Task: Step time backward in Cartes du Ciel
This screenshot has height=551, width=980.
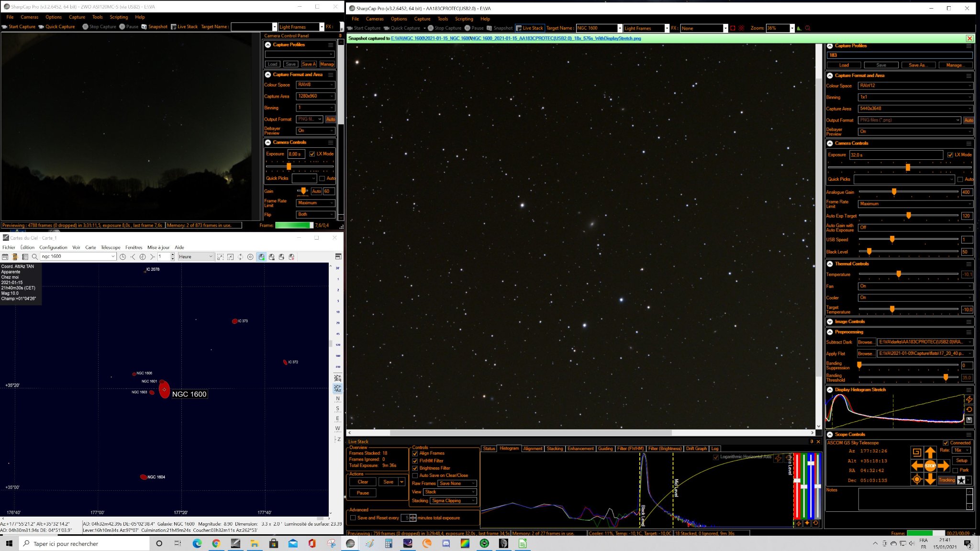Action: click(133, 257)
